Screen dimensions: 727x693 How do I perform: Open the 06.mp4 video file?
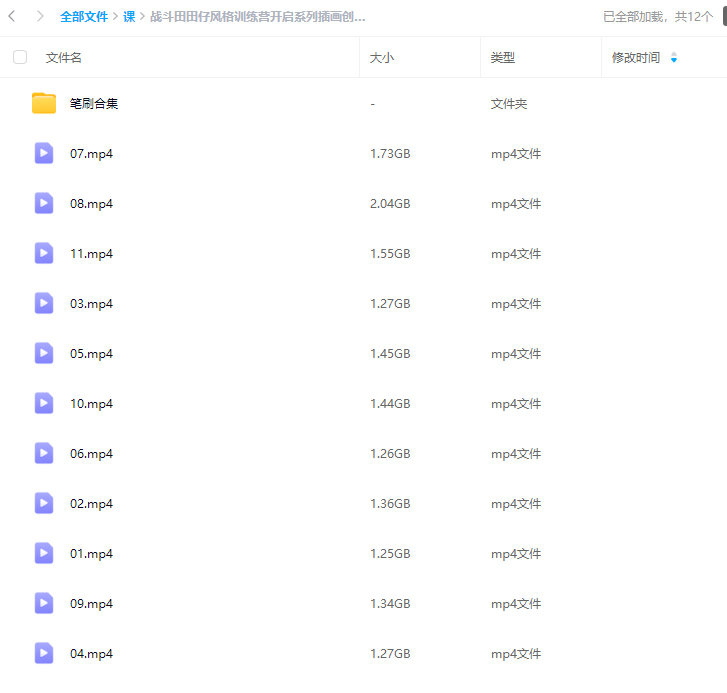point(91,454)
